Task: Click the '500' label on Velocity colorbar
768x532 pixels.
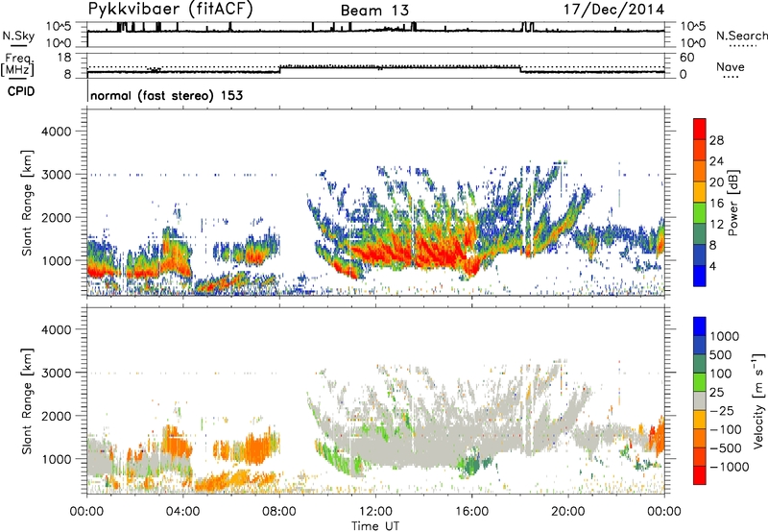Action: (721, 354)
